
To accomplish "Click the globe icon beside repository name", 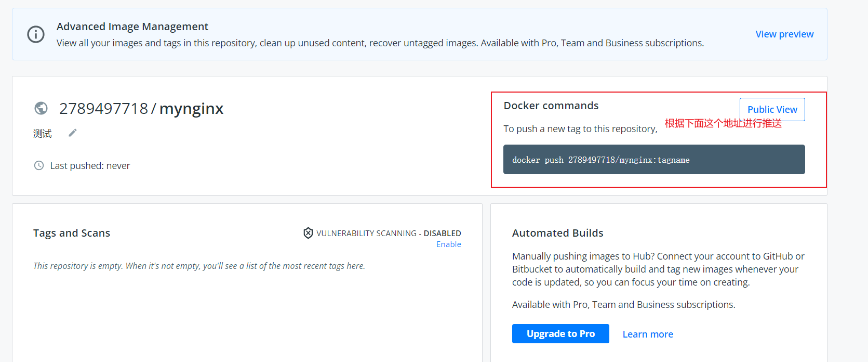I will 41,108.
